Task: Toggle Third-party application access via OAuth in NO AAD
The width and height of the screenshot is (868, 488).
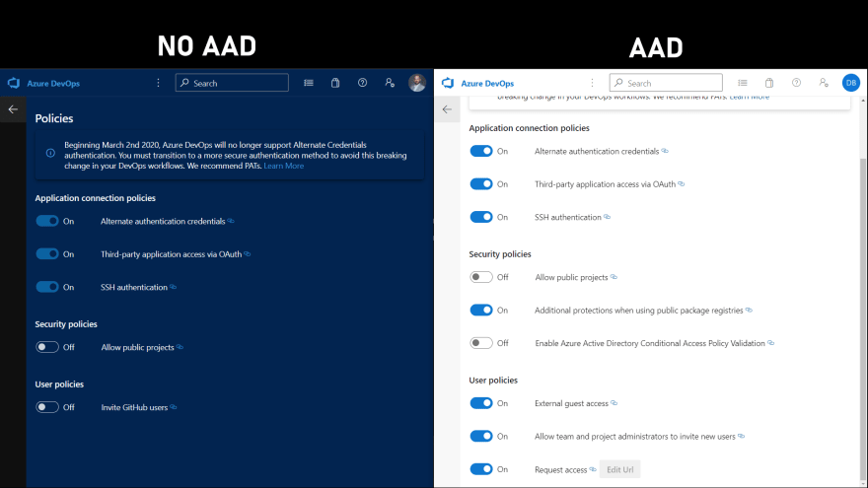Action: click(47, 254)
